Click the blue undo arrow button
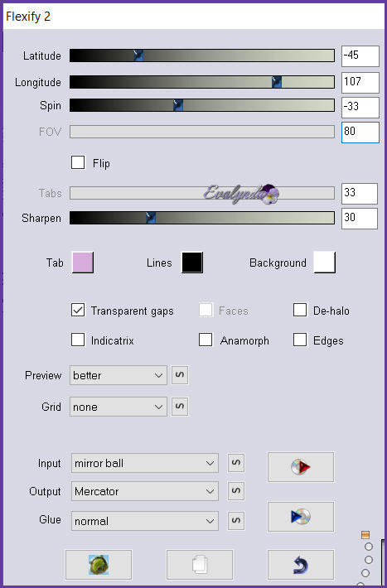Image resolution: width=387 pixels, height=588 pixels. [x=300, y=565]
